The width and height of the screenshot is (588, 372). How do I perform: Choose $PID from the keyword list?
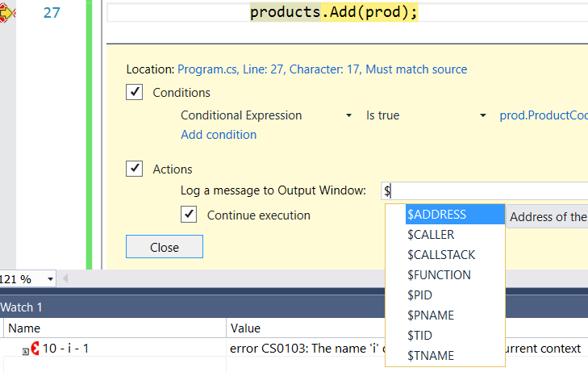click(x=422, y=295)
